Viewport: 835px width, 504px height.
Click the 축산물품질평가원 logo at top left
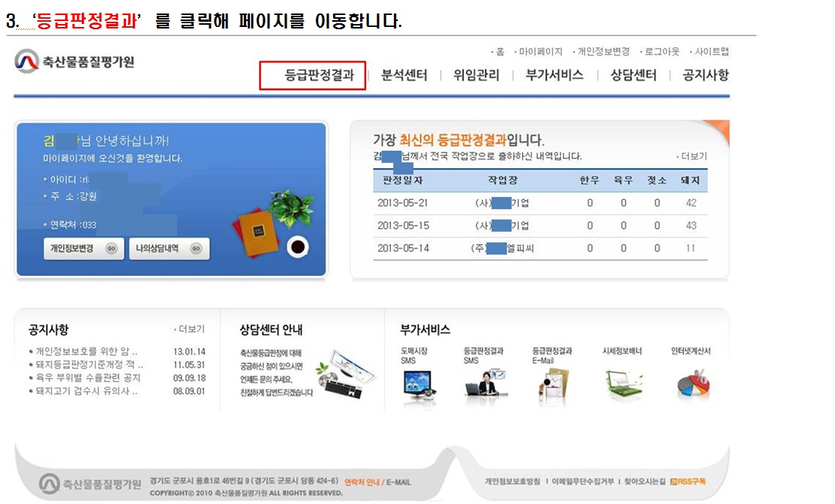pyautogui.click(x=74, y=62)
